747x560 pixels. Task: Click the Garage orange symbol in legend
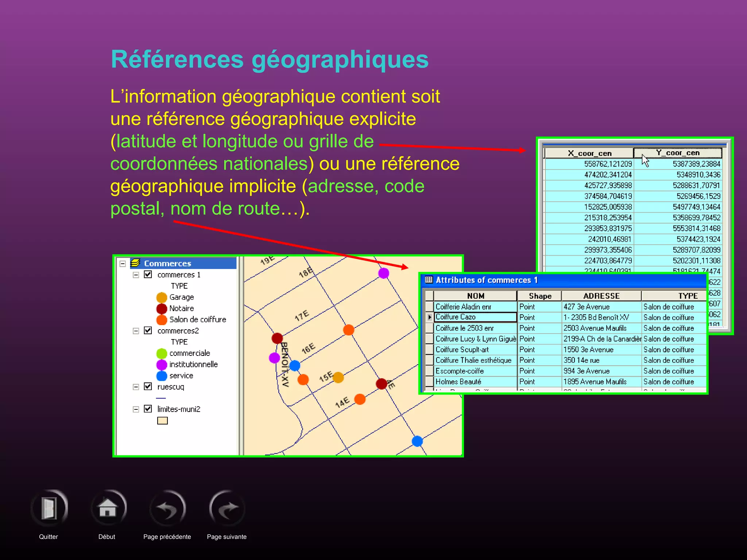pyautogui.click(x=162, y=297)
